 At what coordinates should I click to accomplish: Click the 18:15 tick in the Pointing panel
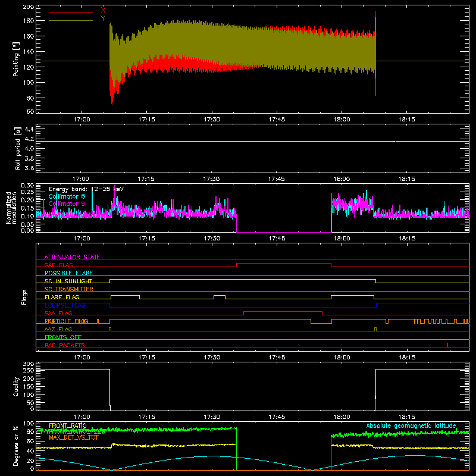[x=406, y=120]
